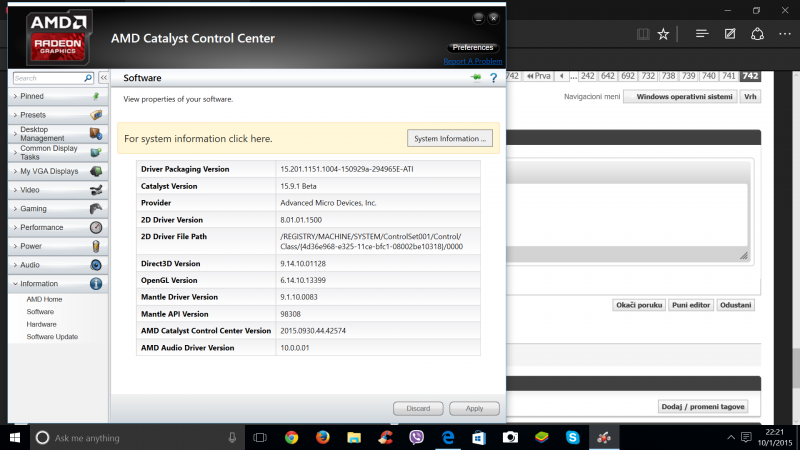Click the Information blue i icon
This screenshot has width=800, height=450.
pos(96,284)
